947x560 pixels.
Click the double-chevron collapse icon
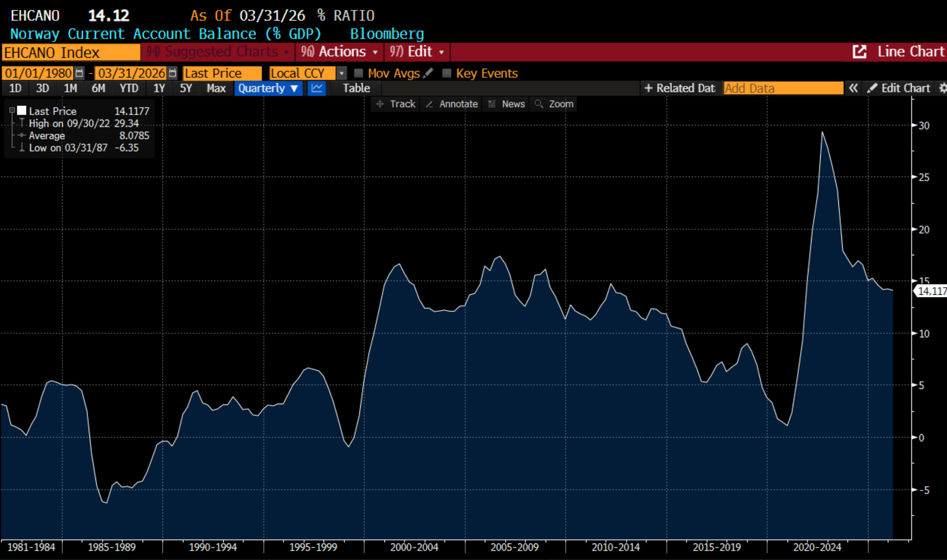click(x=853, y=88)
